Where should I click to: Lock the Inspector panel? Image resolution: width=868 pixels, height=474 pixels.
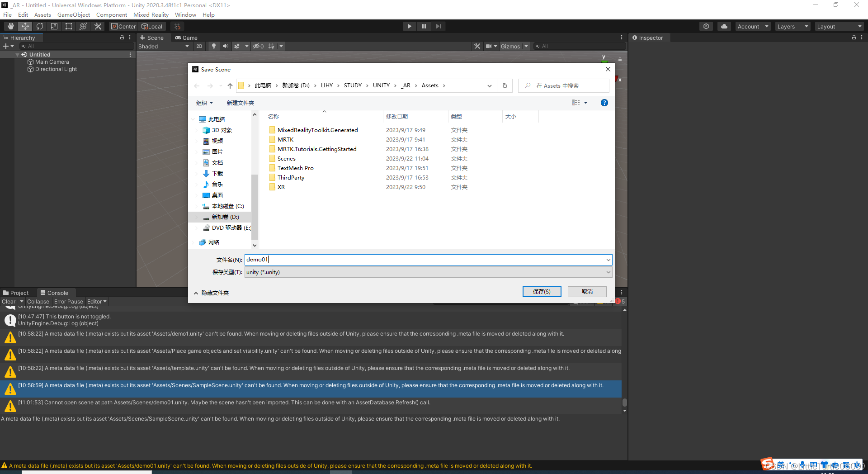pos(854,38)
